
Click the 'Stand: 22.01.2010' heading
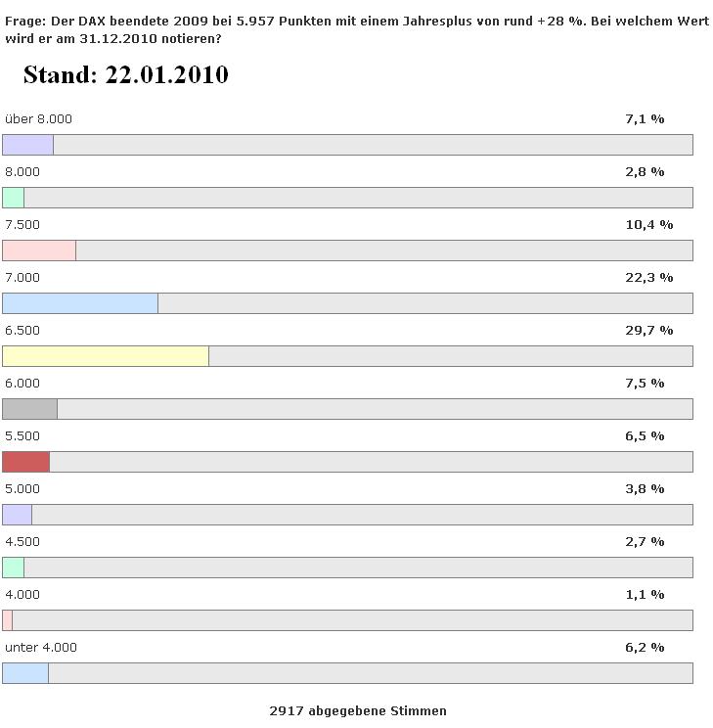(x=125, y=75)
